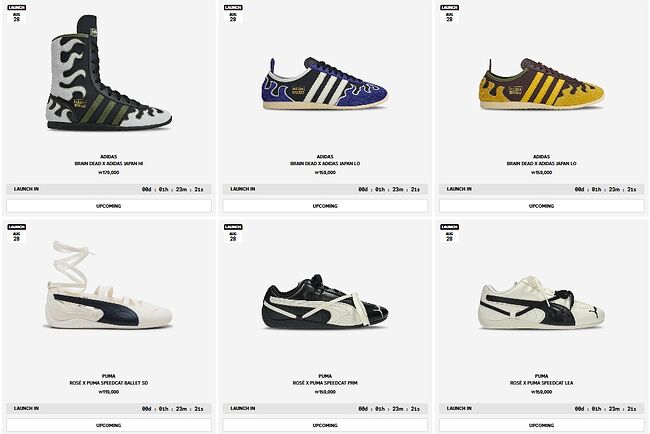Open the blue Adidas Japan Lo sneaker image
Viewport: 650px width, 434px height.
point(325,84)
